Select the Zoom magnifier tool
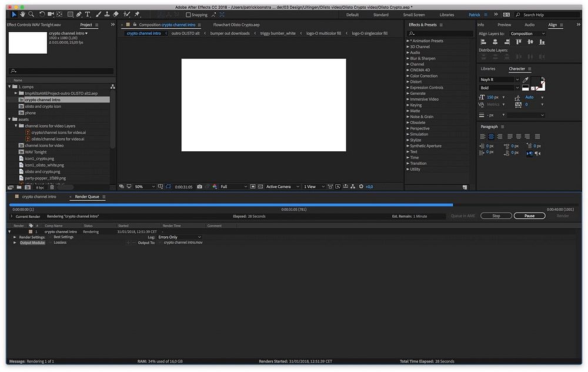This screenshot has height=372, width=588. point(31,14)
